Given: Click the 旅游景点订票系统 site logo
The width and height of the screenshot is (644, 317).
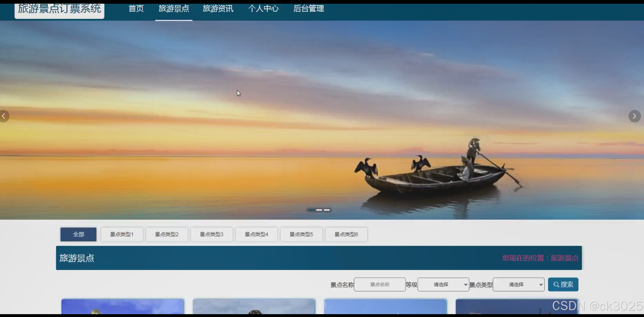Looking at the screenshot, I should tap(59, 10).
